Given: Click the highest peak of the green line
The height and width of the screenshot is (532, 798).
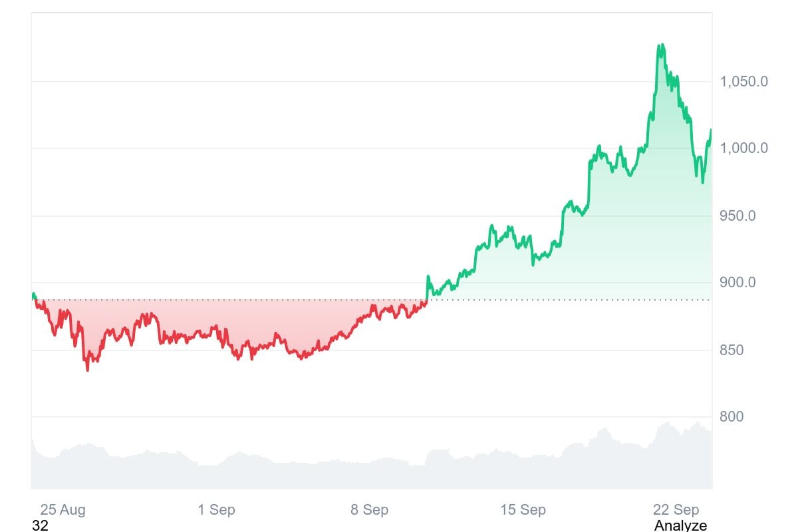Looking at the screenshot, I should pos(660,45).
